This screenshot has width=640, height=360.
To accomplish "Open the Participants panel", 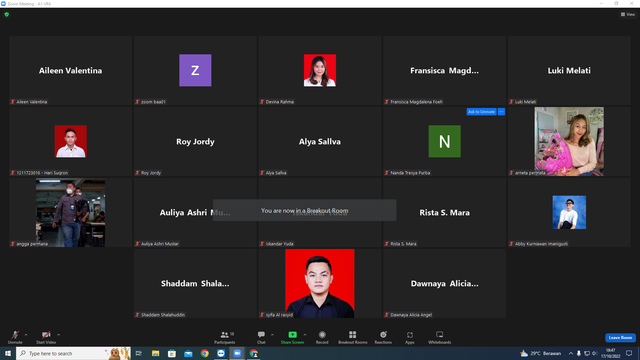I will pos(224,337).
